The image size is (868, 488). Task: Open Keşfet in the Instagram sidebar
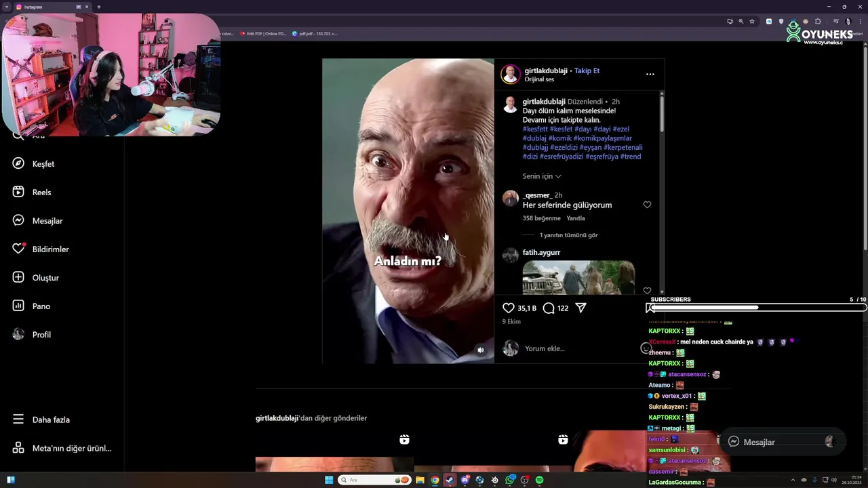34,164
